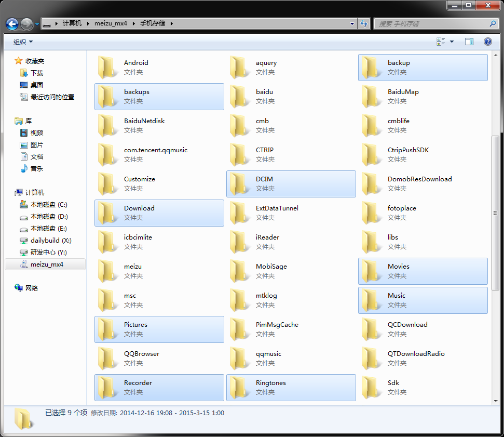The width and height of the screenshot is (504, 437).
Task: Click 手机存储 breadcrumb in address bar
Action: (153, 23)
